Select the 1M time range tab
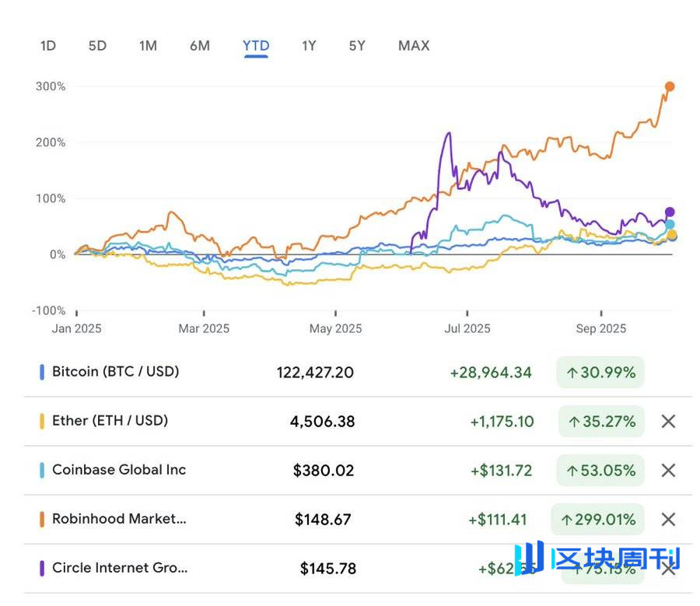The width and height of the screenshot is (700, 606). (x=148, y=46)
